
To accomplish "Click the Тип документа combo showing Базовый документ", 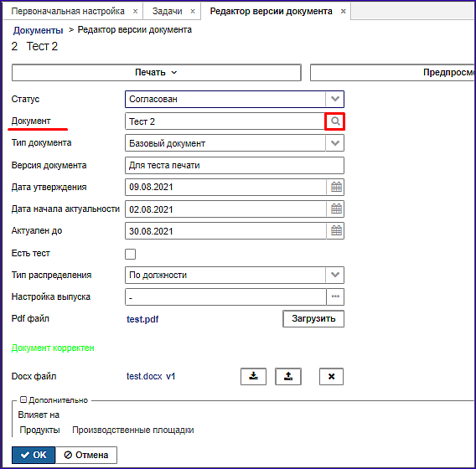I will pos(235,143).
